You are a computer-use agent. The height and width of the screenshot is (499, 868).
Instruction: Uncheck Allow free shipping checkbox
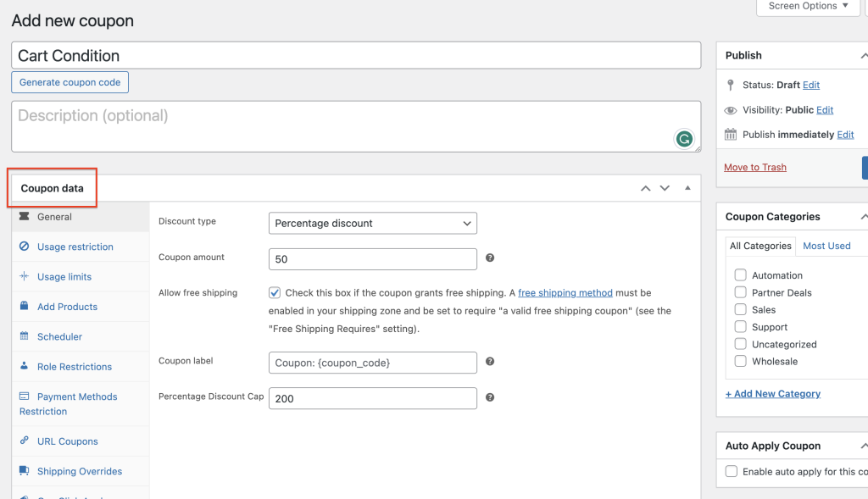pos(275,292)
